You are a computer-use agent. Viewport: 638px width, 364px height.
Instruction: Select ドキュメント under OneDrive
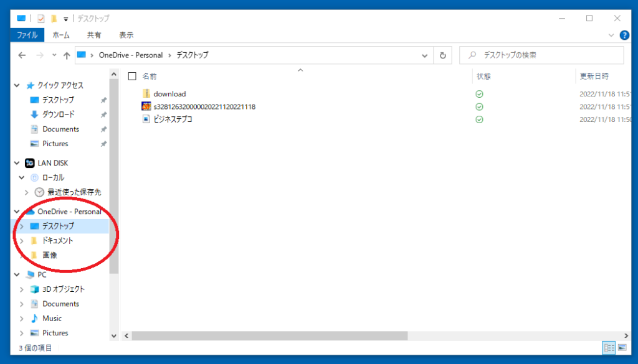click(58, 241)
